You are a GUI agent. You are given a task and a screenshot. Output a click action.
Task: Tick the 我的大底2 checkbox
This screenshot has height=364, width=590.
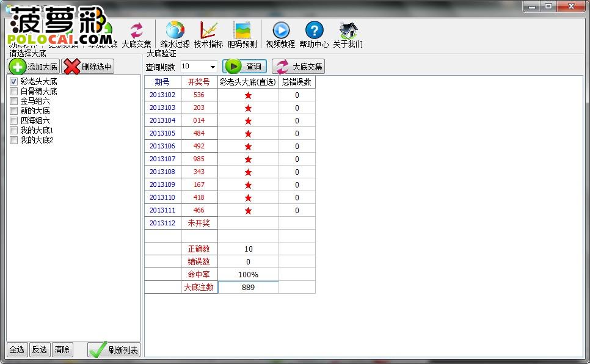(x=14, y=140)
